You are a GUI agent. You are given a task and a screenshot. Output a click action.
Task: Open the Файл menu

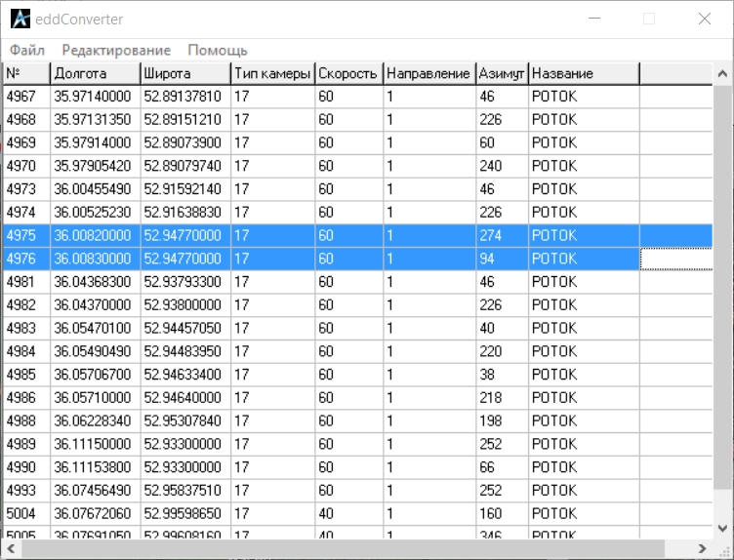click(x=27, y=50)
